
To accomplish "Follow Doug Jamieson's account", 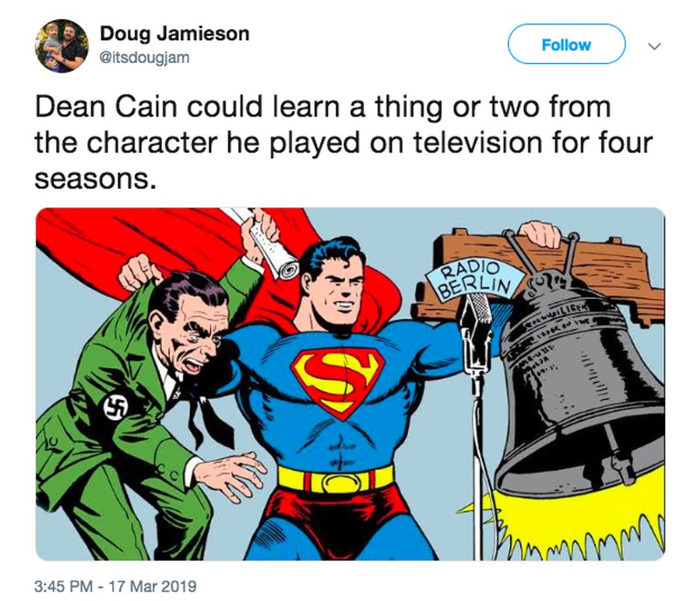I will [566, 44].
